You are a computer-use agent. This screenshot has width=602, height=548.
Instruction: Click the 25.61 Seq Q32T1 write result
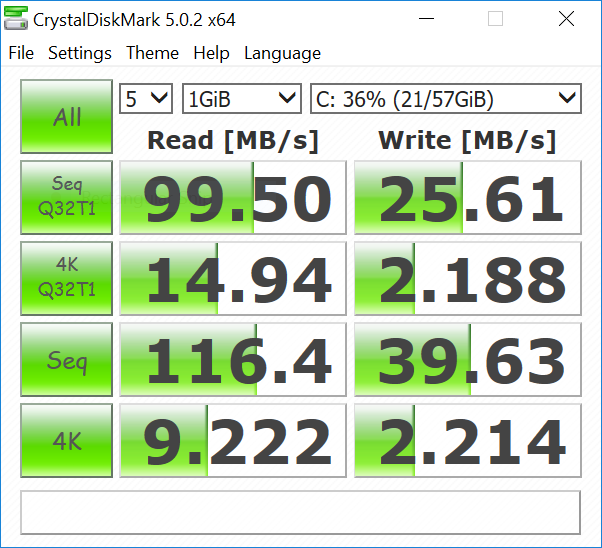tap(467, 198)
